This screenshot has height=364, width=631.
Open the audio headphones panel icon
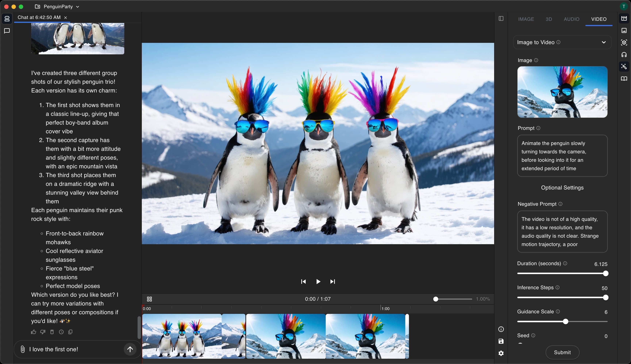pyautogui.click(x=624, y=55)
